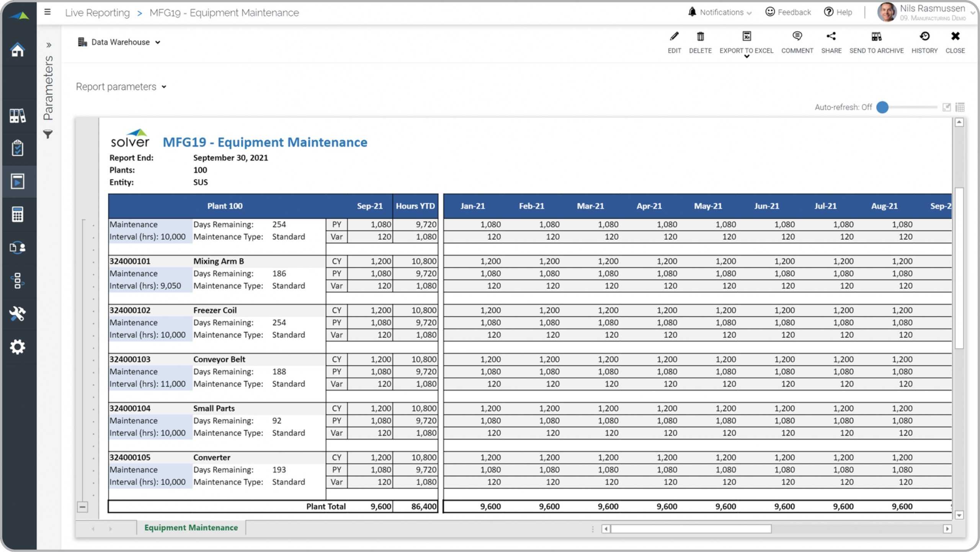980x552 pixels.
Task: Select the Equipment Maintenance tab
Action: (191, 527)
